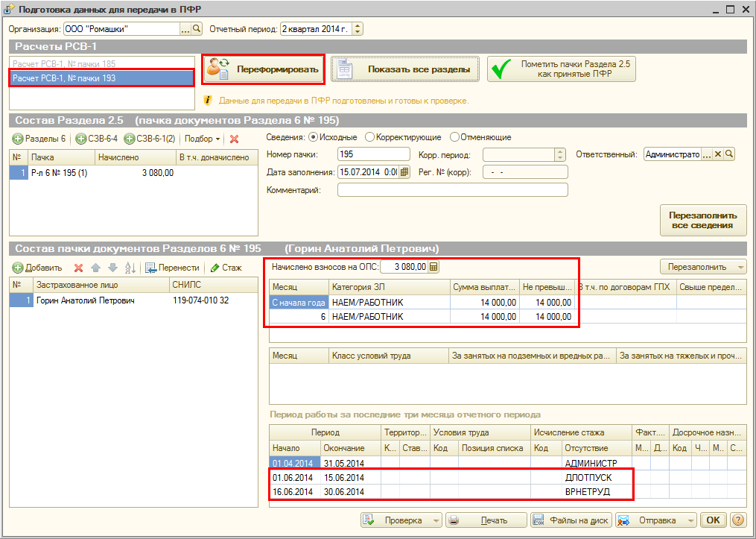This screenshot has width=756, height=539.
Task: Open calendar picker for Дата заполнения
Action: click(404, 172)
